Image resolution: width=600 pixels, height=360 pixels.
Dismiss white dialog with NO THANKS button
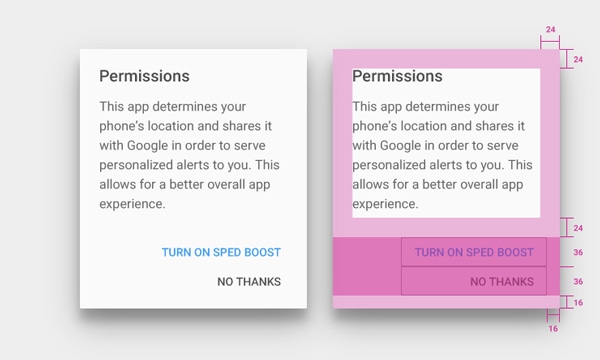tap(249, 282)
